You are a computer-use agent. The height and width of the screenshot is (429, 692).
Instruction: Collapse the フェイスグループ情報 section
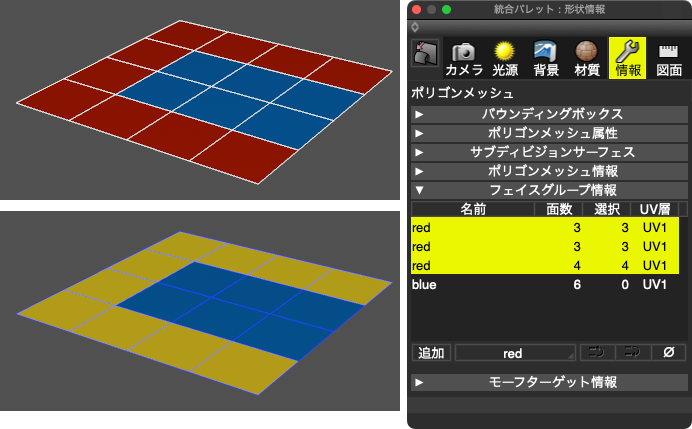547,190
